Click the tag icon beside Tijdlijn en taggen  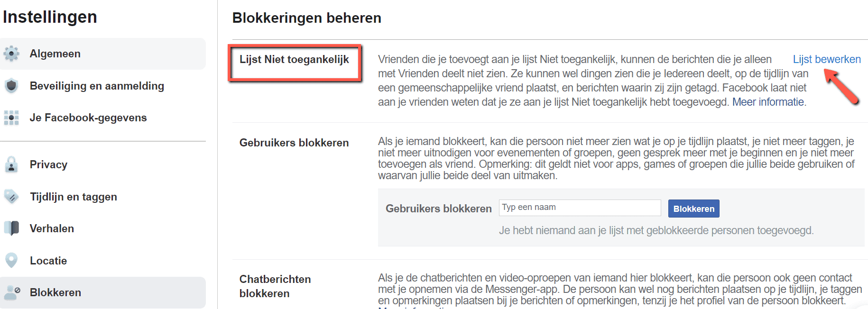pyautogui.click(x=11, y=197)
